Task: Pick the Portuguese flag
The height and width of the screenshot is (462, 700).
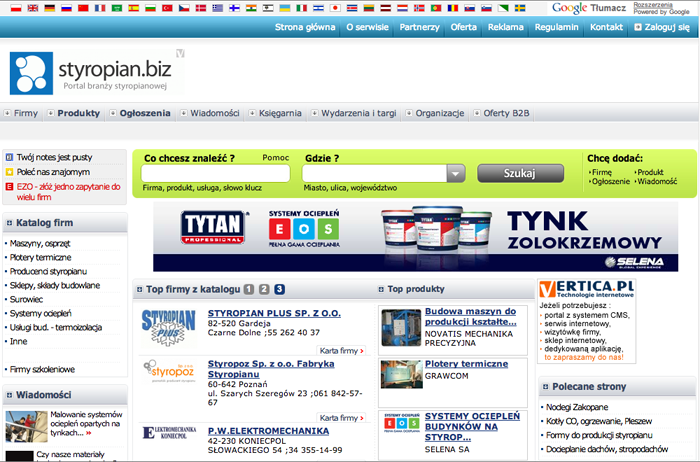Action: coord(436,8)
